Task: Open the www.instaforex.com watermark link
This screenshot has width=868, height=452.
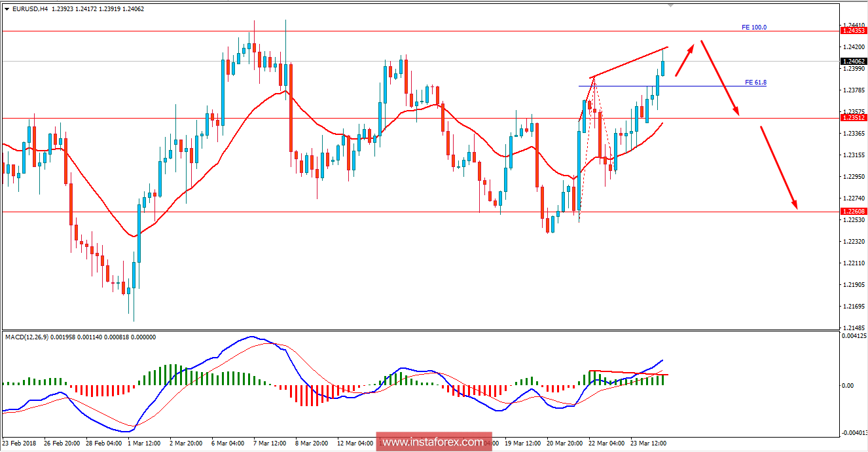Action: pyautogui.click(x=434, y=442)
